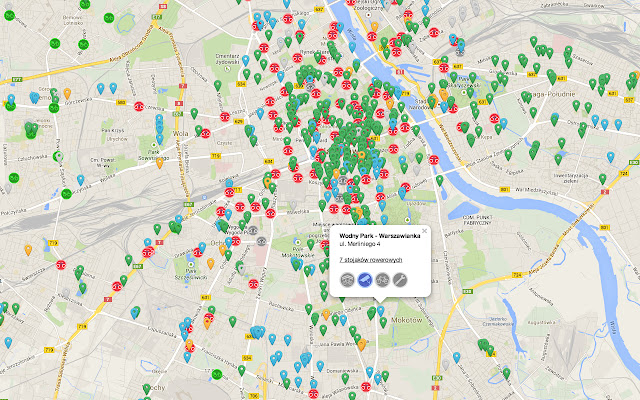Viewport: 640px width, 400px height.
Task: Click the bicycle icon in the popup
Action: 382,281
